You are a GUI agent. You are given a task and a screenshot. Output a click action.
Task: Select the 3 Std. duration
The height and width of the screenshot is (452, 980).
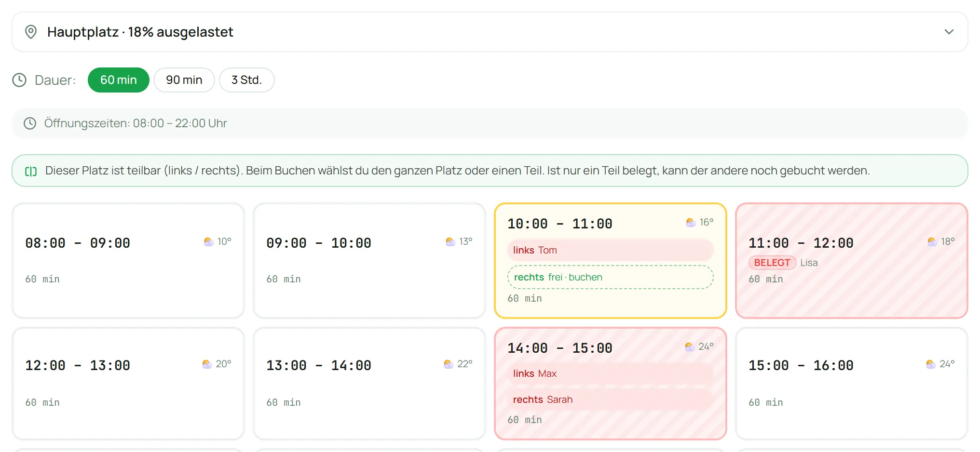pos(247,80)
